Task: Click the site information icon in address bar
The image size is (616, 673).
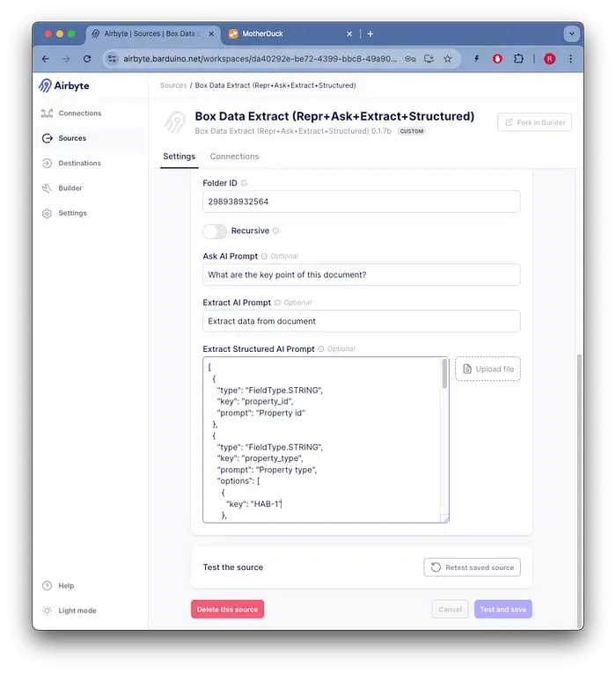Action: (112, 59)
